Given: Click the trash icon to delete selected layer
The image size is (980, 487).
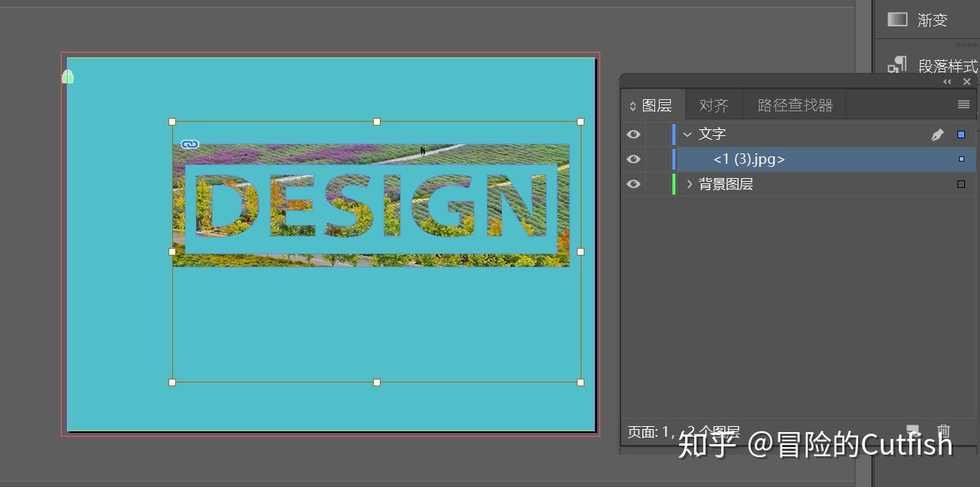Looking at the screenshot, I should pyautogui.click(x=945, y=431).
